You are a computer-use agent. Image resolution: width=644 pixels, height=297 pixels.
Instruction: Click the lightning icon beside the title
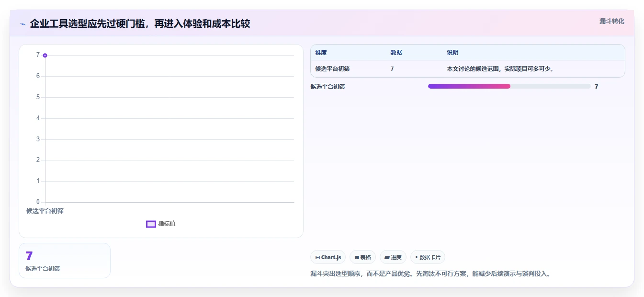23,24
